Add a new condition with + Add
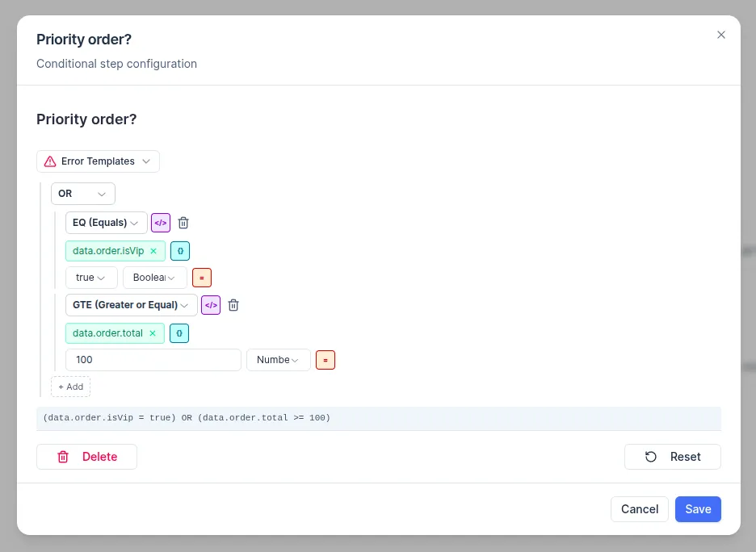756x552 pixels. (x=70, y=387)
